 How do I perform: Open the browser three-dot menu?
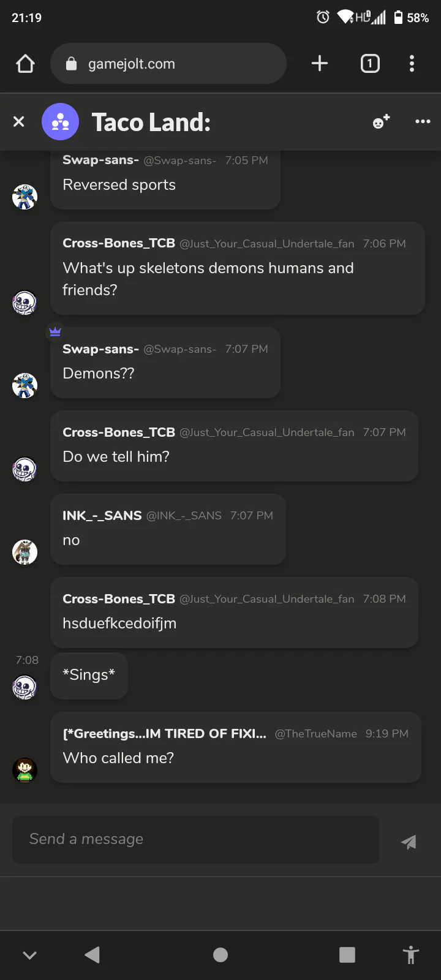[x=412, y=64]
